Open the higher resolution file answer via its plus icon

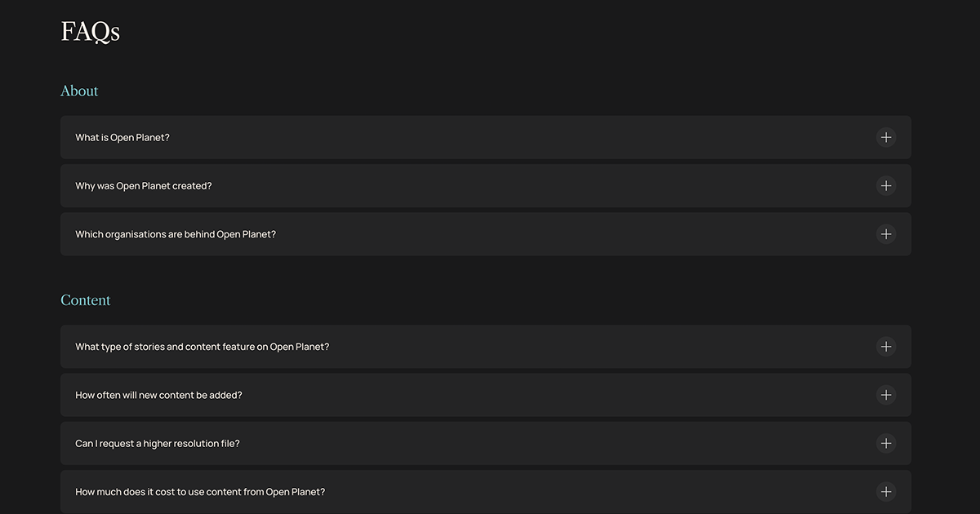886,443
